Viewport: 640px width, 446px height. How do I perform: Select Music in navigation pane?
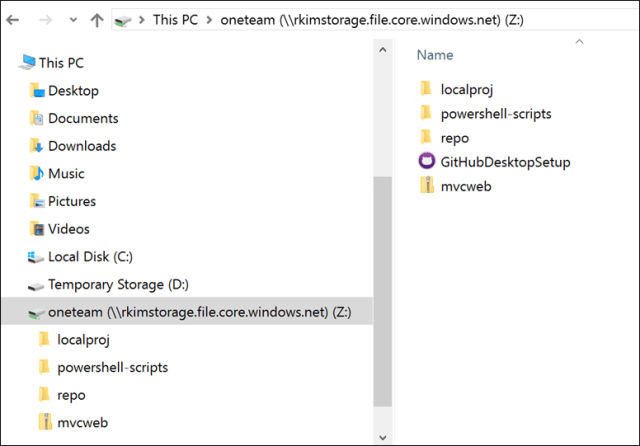click(66, 173)
